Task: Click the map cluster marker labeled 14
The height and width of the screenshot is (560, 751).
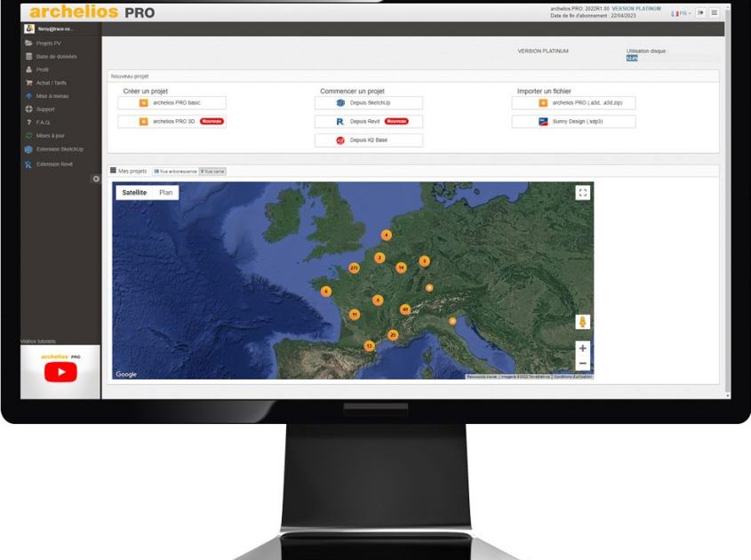Action: pos(402,268)
